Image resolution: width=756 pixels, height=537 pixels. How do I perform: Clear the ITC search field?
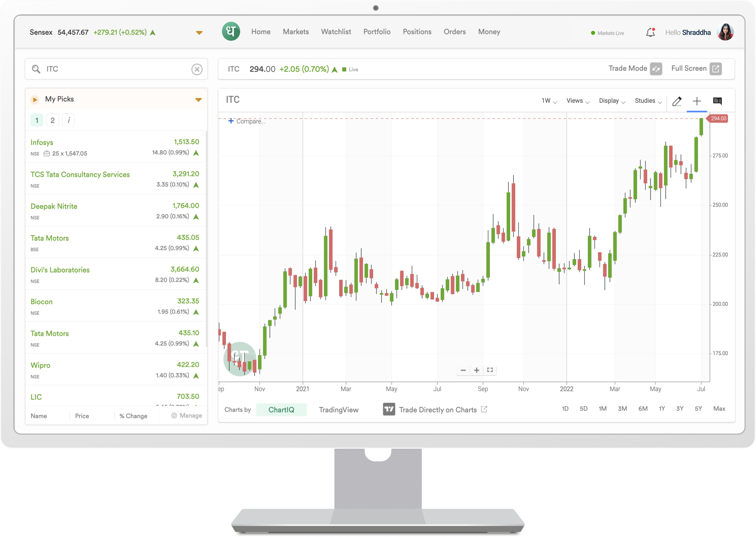pos(197,69)
